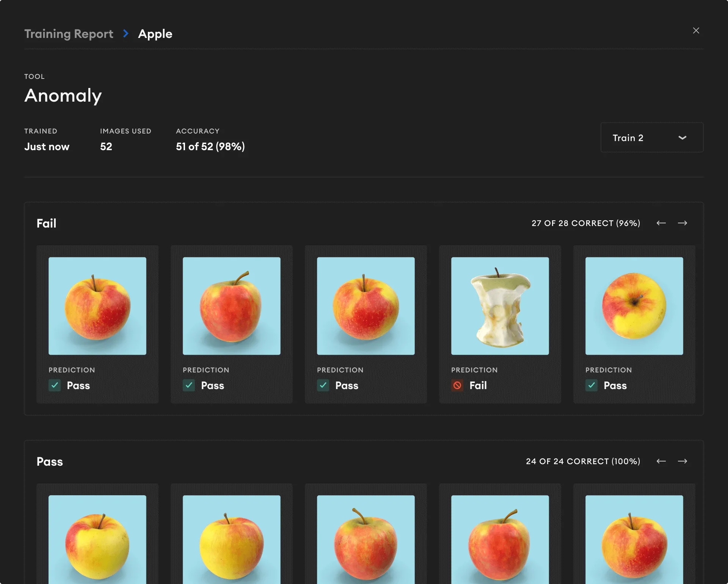Go back to Training Report breadcrumb
This screenshot has width=728, height=584.
(69, 34)
